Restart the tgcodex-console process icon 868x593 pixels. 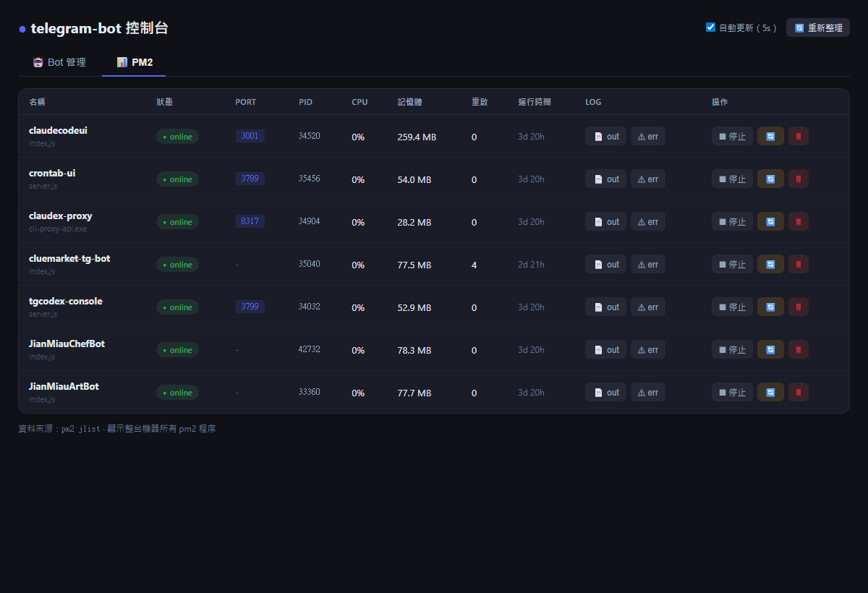(770, 307)
